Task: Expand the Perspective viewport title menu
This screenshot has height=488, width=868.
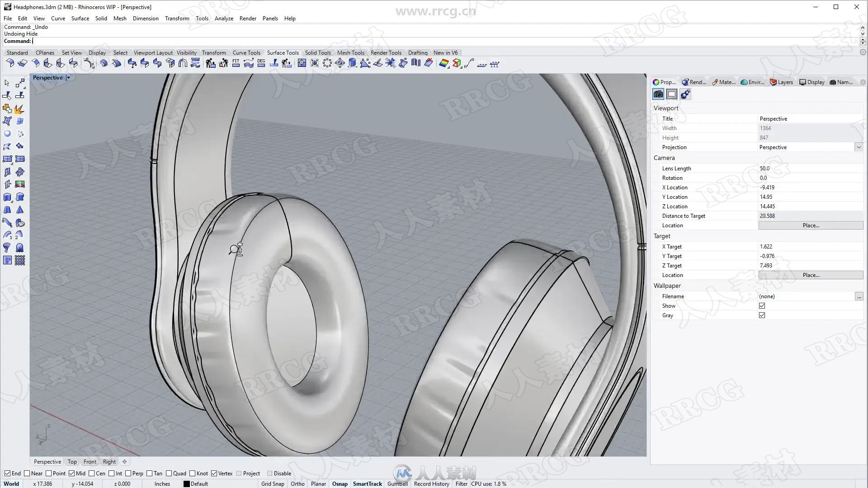Action: (69, 77)
